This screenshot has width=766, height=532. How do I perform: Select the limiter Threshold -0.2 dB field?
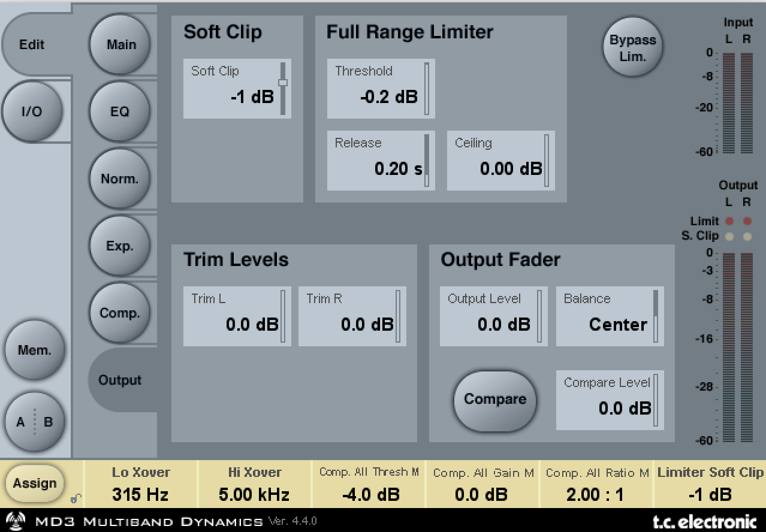pos(381,89)
